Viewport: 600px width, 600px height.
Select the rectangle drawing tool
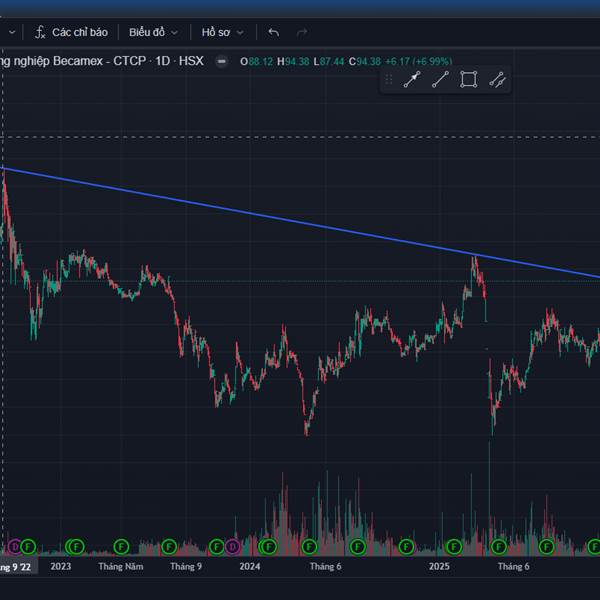pyautogui.click(x=468, y=80)
